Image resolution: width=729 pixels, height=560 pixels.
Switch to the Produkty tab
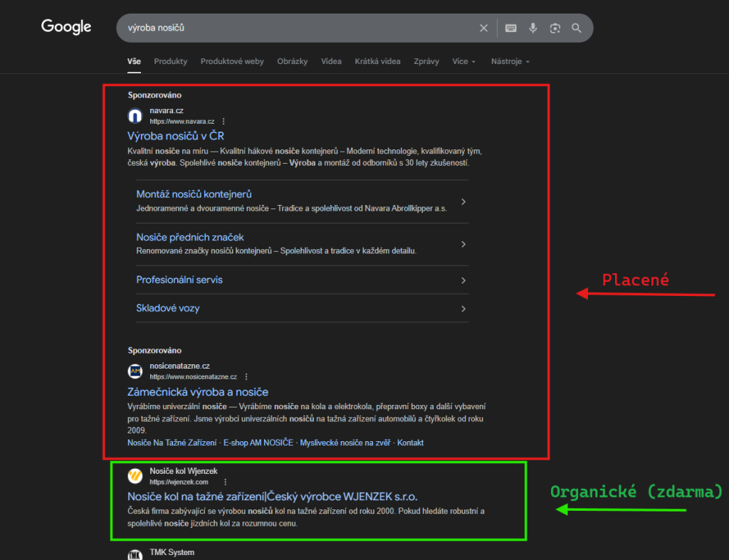[170, 61]
